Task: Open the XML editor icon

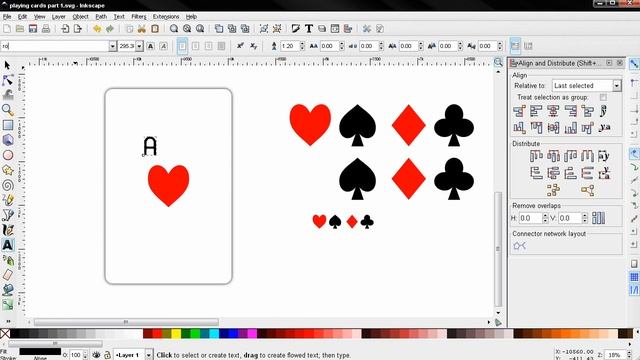Action: point(335,29)
